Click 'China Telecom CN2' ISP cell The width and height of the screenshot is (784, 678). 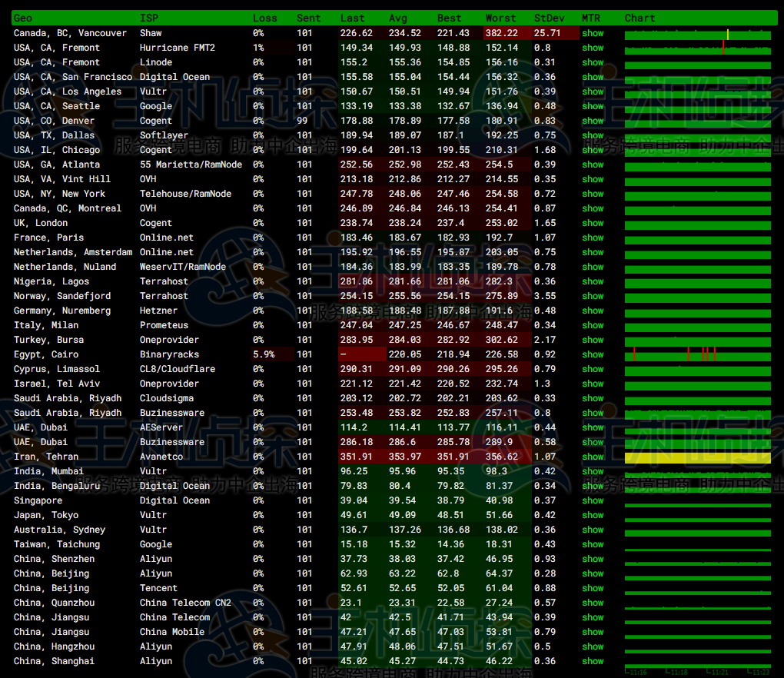pos(185,602)
